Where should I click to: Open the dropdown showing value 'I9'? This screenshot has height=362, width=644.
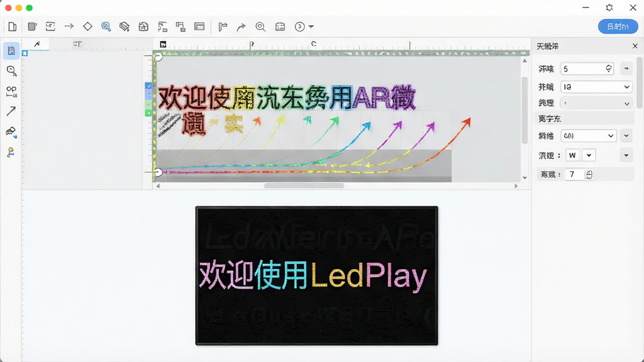[596, 87]
